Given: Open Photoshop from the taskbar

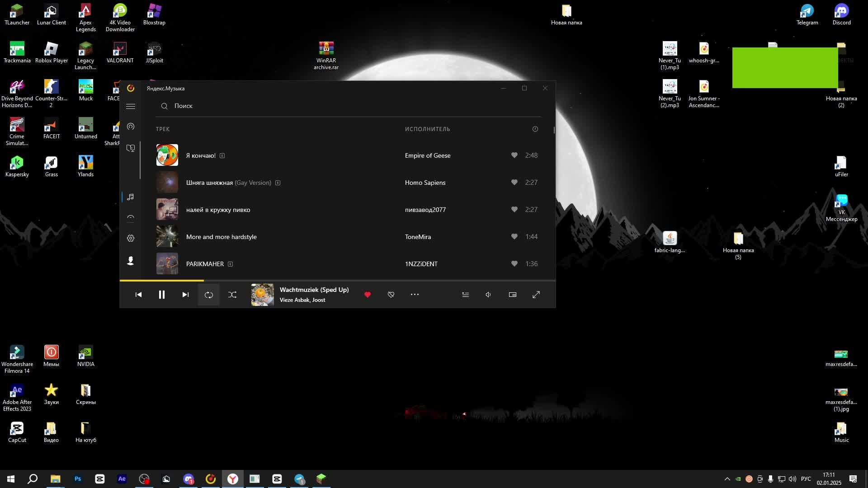Looking at the screenshot, I should [78, 479].
